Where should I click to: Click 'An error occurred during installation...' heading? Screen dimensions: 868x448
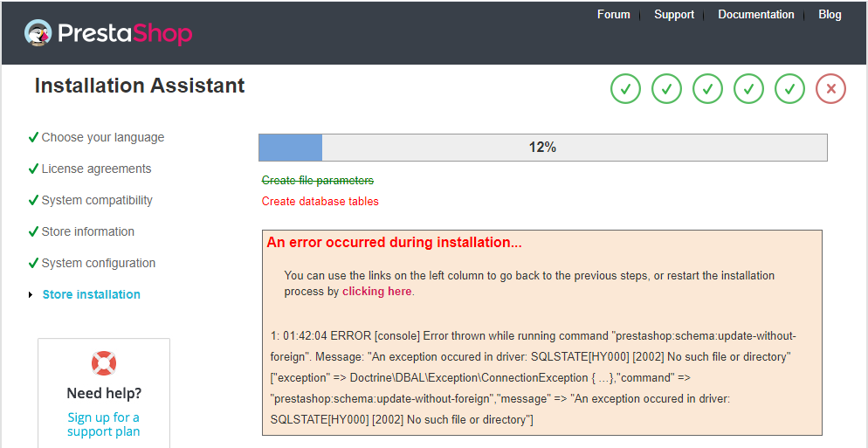[394, 243]
